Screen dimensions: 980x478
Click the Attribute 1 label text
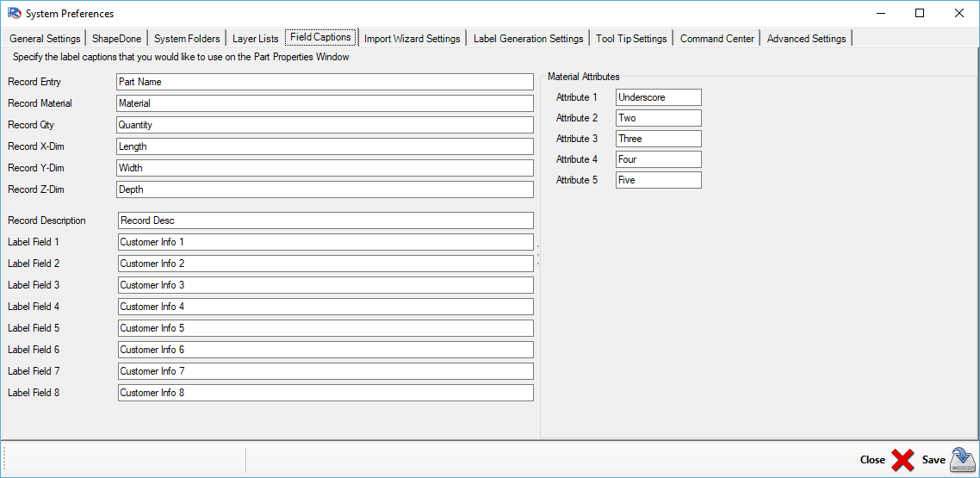click(x=577, y=97)
